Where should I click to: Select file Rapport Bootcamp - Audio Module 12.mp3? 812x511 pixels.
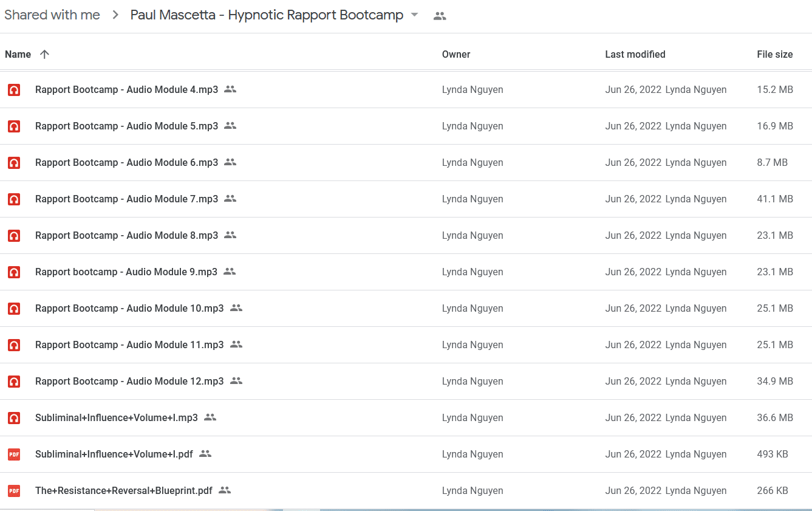point(129,381)
